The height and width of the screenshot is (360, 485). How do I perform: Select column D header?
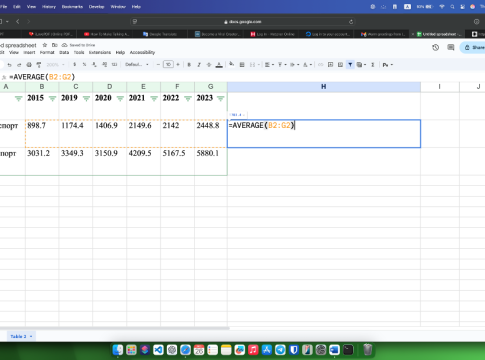coord(109,87)
